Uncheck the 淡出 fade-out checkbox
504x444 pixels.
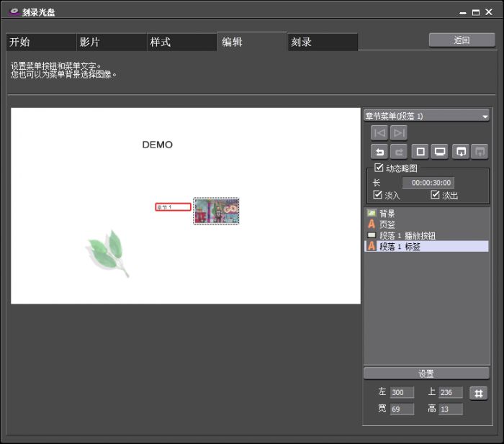coord(435,195)
